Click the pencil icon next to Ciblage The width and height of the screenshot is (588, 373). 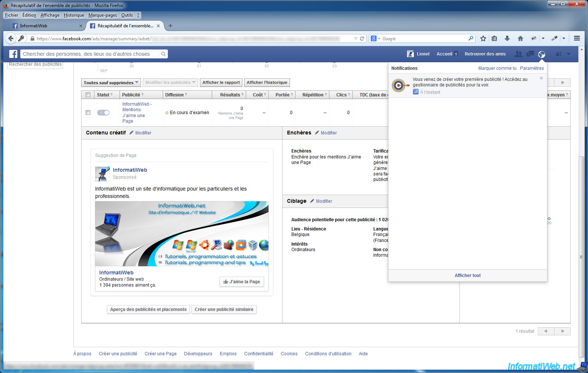tap(312, 201)
